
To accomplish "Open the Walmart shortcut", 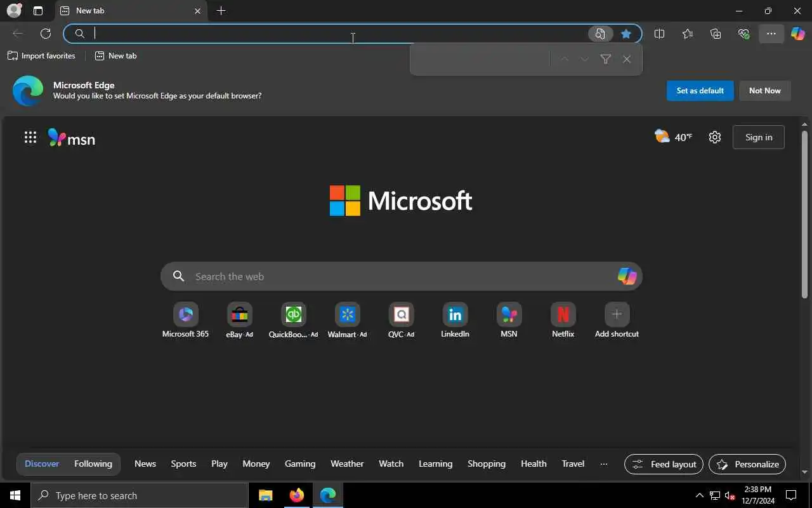I will click(347, 320).
